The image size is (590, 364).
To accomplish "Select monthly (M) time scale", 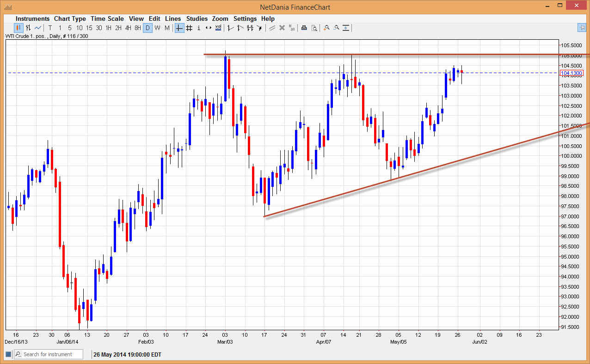I will point(167,28).
